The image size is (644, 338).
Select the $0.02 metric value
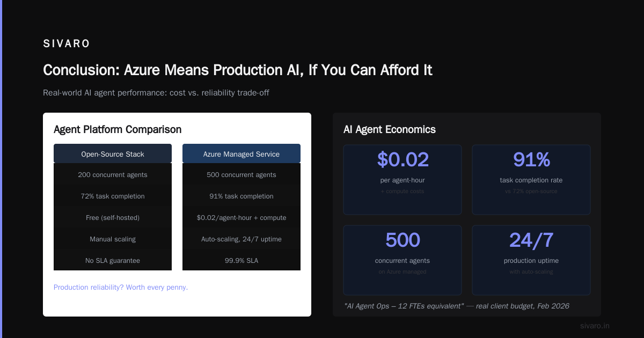point(402,160)
